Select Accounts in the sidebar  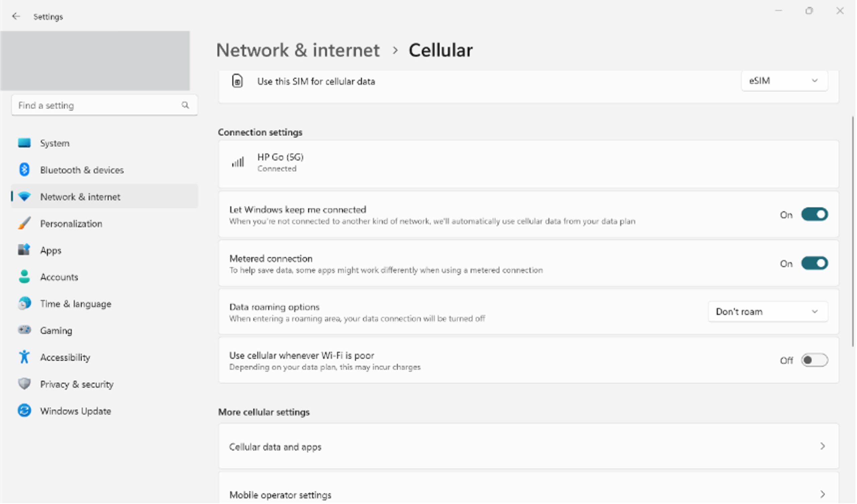pyautogui.click(x=59, y=277)
